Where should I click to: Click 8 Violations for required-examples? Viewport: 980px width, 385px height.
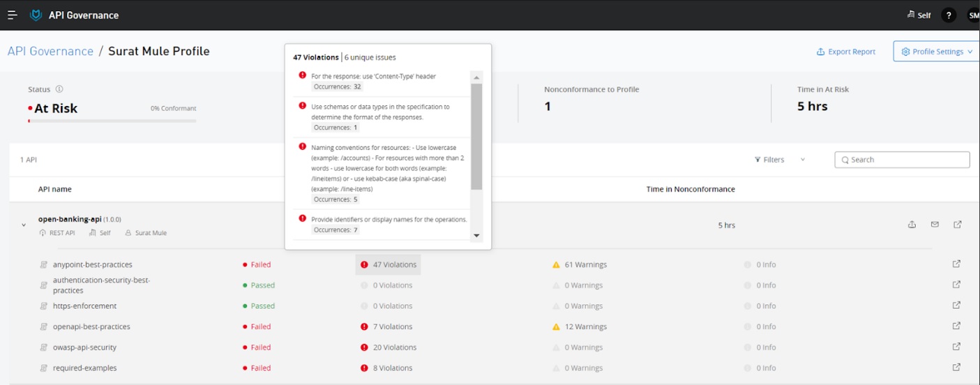pos(386,368)
